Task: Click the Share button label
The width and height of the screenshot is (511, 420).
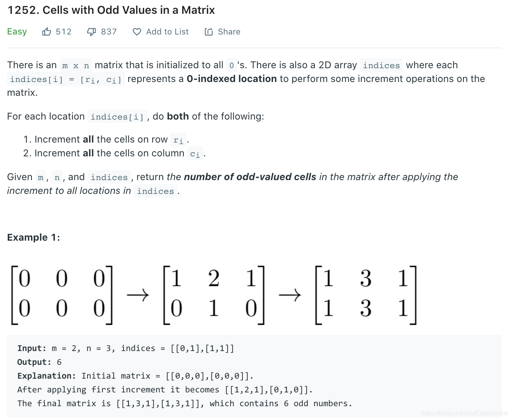Action: click(229, 31)
